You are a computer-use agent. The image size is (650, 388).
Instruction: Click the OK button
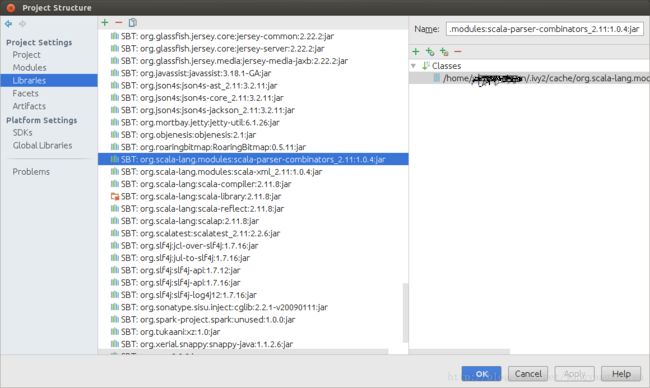click(x=481, y=374)
